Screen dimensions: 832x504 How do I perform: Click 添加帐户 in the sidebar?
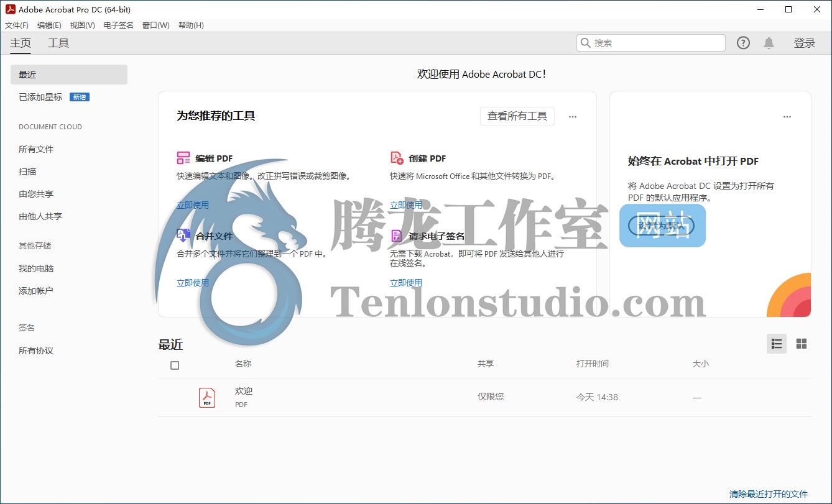36,291
